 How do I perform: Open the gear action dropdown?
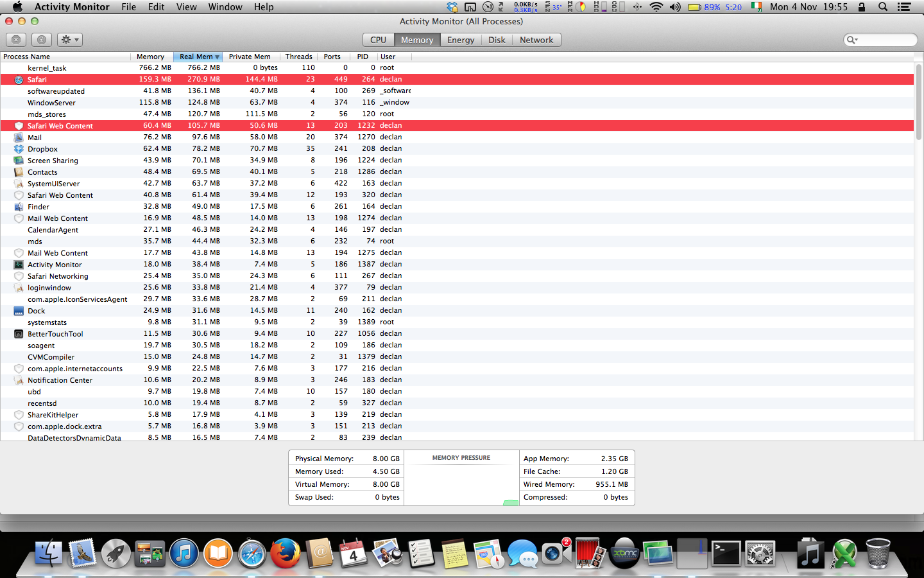click(x=70, y=40)
